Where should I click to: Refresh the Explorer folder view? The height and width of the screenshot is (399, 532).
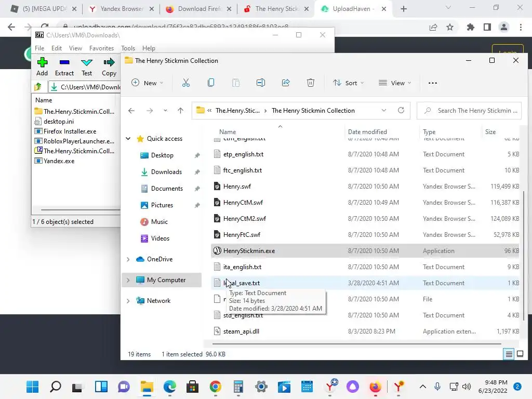click(x=401, y=110)
